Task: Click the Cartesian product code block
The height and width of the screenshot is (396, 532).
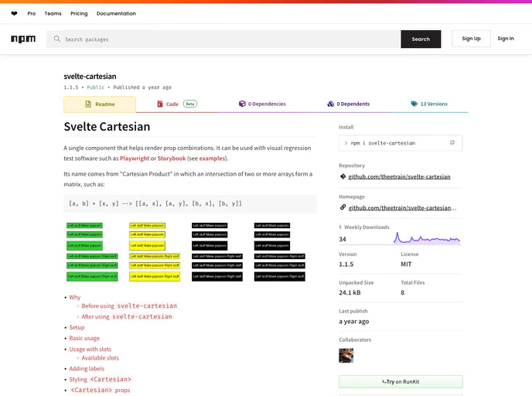Action: click(190, 203)
